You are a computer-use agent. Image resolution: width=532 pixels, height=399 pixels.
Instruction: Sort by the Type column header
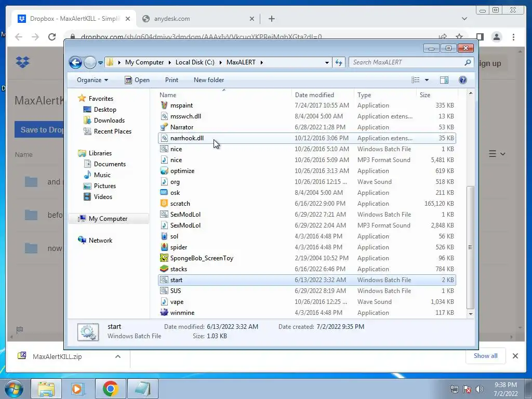pyautogui.click(x=385, y=95)
